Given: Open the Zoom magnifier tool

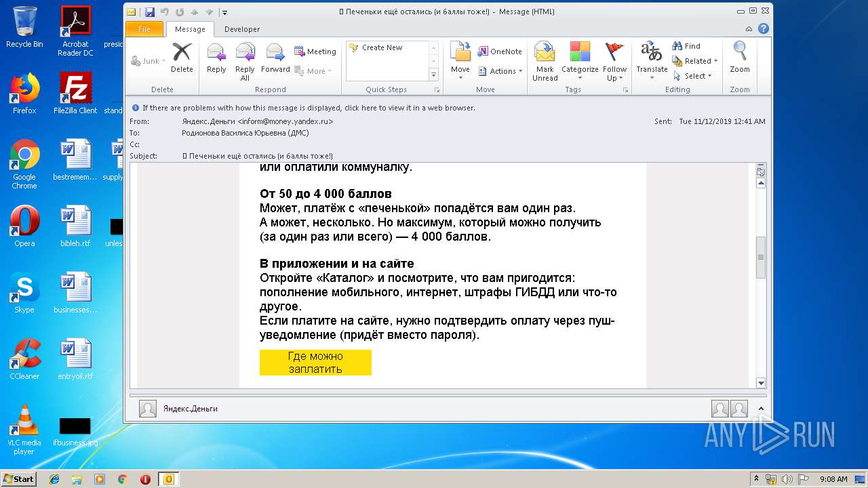Looking at the screenshot, I should click(x=740, y=58).
